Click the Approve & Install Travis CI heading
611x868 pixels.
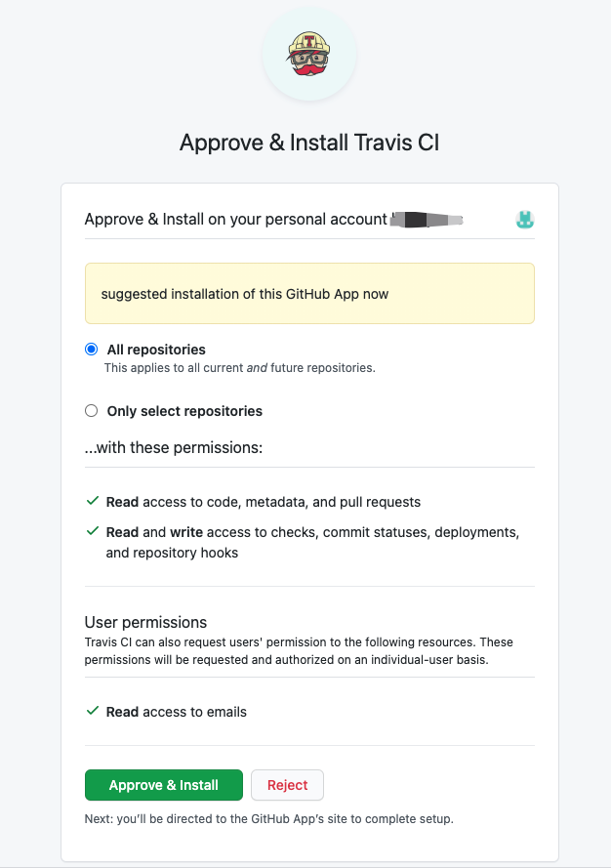(309, 143)
